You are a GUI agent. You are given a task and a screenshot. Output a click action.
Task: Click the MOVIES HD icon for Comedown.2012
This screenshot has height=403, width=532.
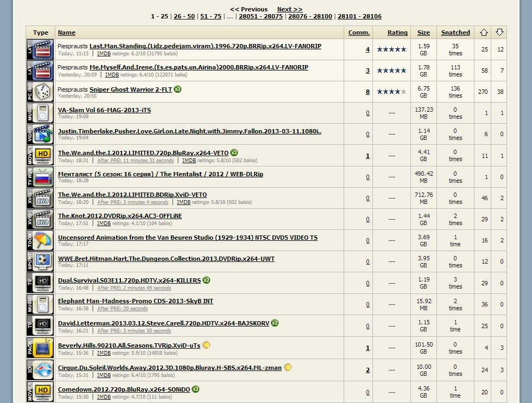click(x=40, y=392)
